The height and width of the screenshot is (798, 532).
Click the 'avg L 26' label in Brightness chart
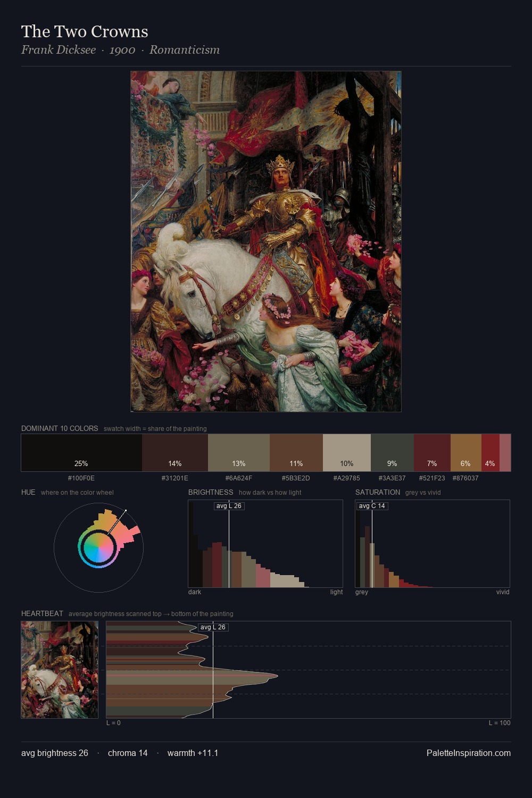pyautogui.click(x=229, y=506)
